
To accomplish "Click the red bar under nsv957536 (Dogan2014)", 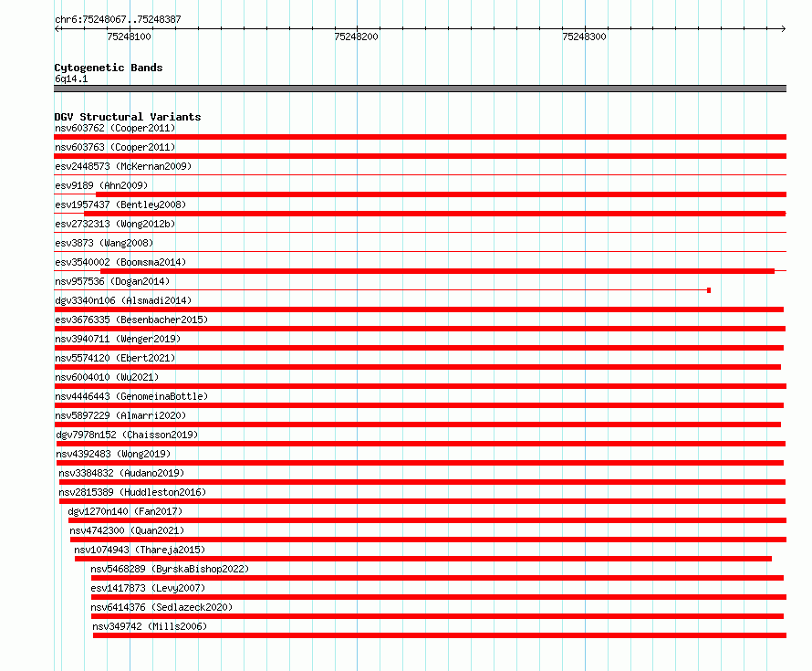I will pyautogui.click(x=382, y=290).
